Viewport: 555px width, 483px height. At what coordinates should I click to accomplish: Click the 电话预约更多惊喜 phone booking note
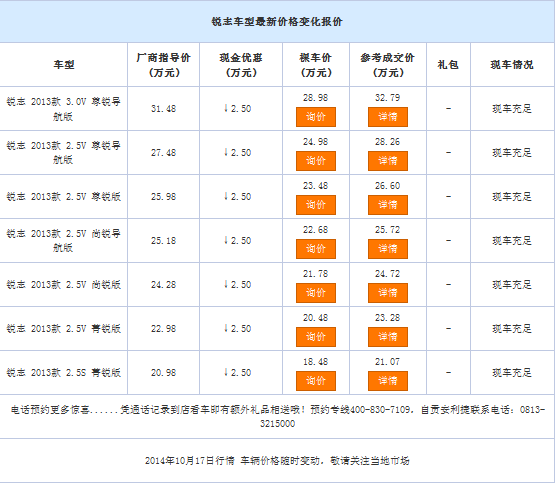[x=278, y=416]
